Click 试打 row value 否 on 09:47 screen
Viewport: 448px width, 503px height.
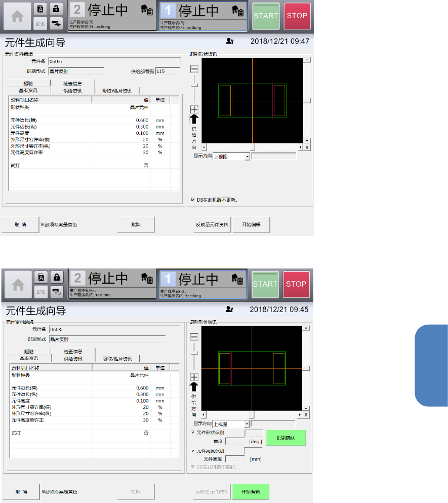point(146,165)
